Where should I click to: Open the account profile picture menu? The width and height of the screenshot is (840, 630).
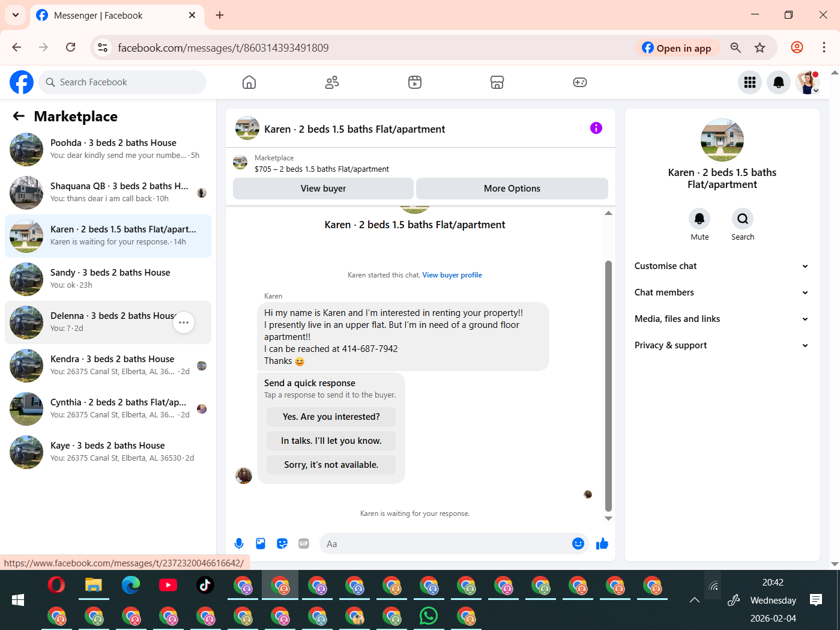808,82
